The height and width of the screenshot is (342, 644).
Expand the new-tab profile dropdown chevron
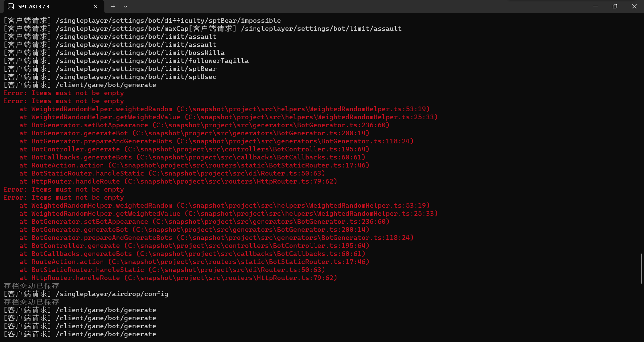pyautogui.click(x=125, y=6)
